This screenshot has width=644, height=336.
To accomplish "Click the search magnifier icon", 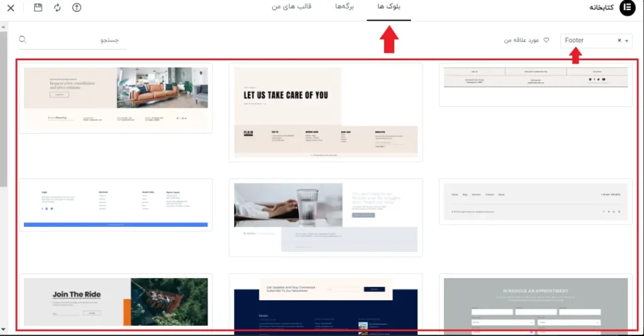I will pos(23,40).
